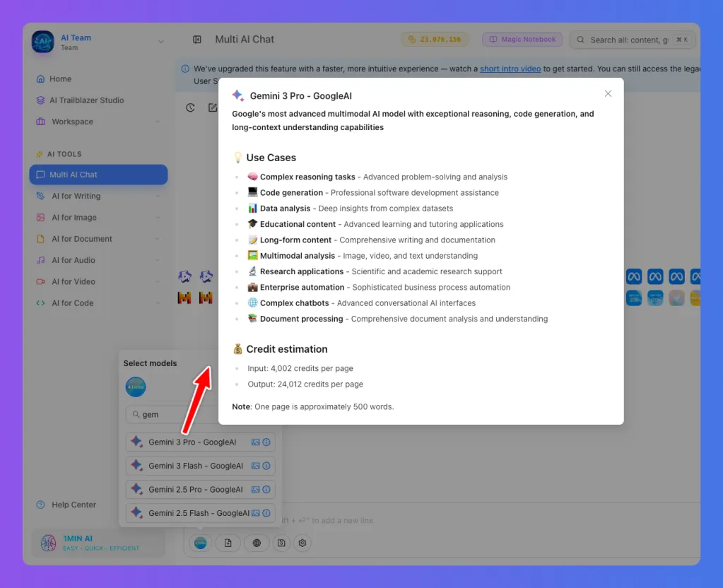This screenshot has width=723, height=588.
Task: Click the Select models heading
Action: coord(150,363)
